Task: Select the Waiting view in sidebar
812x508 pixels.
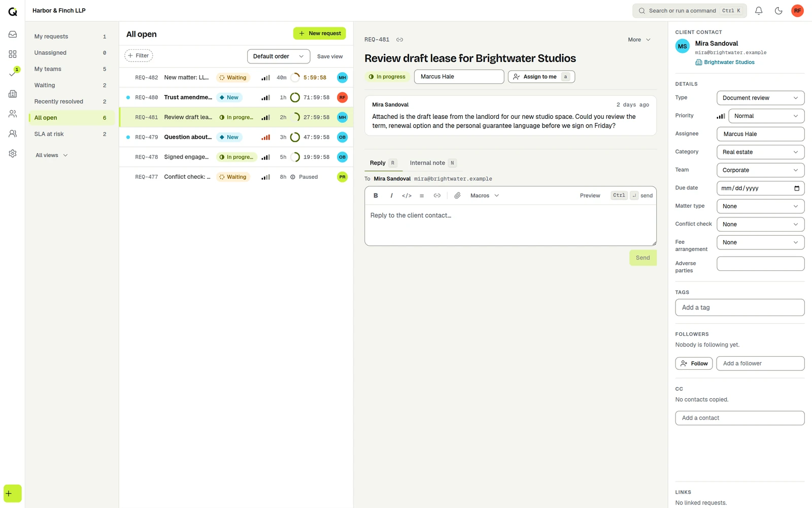Action: pyautogui.click(x=71, y=85)
